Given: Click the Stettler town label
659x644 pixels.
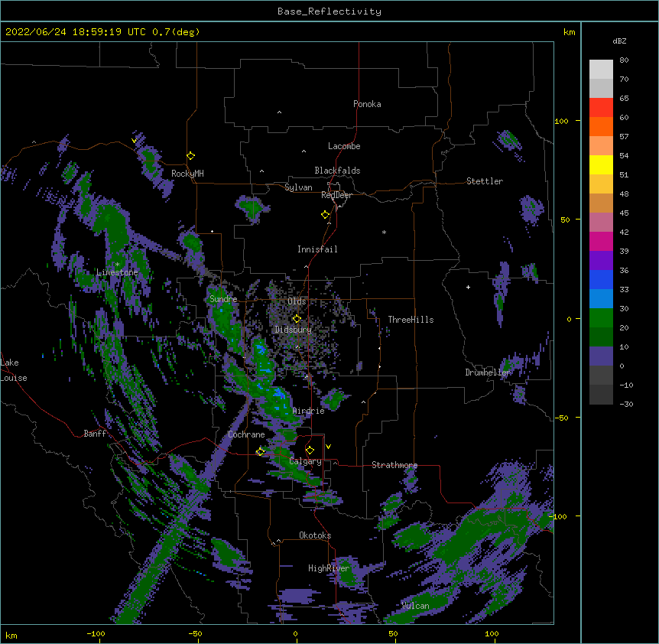Looking at the screenshot, I should click(485, 181).
